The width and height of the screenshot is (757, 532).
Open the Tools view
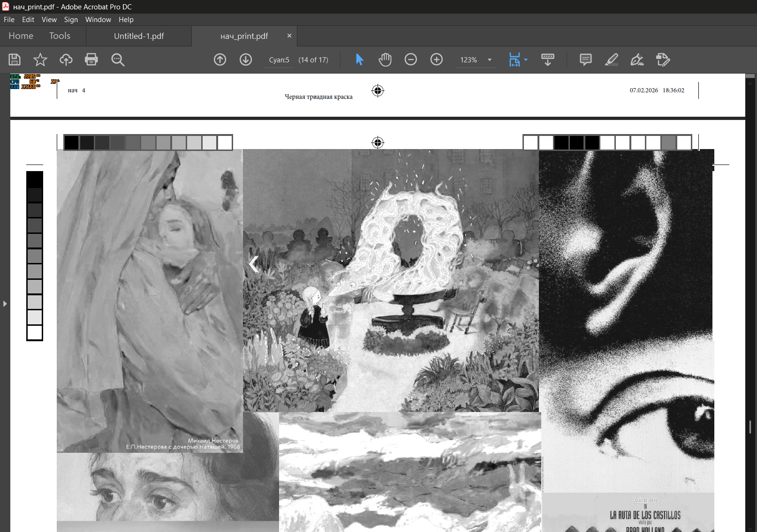coord(60,36)
